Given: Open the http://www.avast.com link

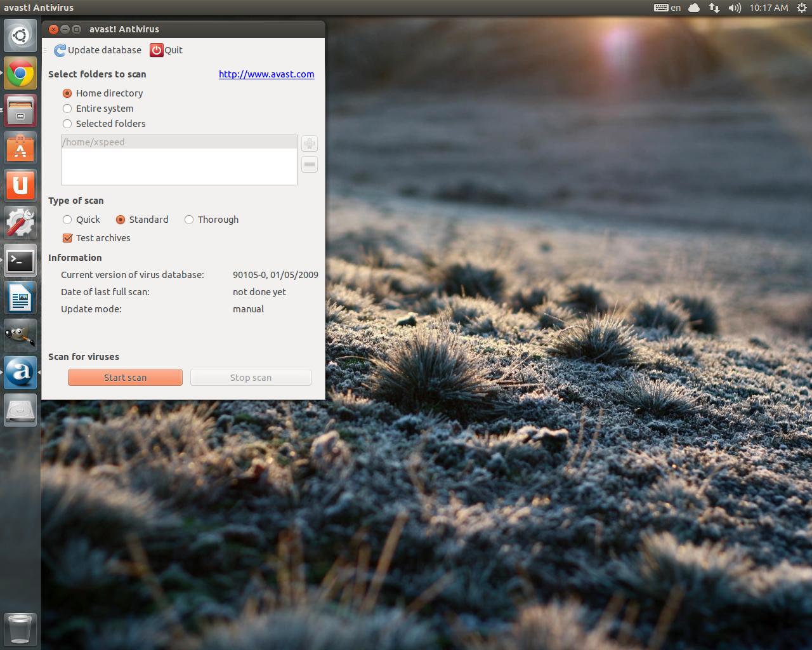Looking at the screenshot, I should (x=266, y=74).
